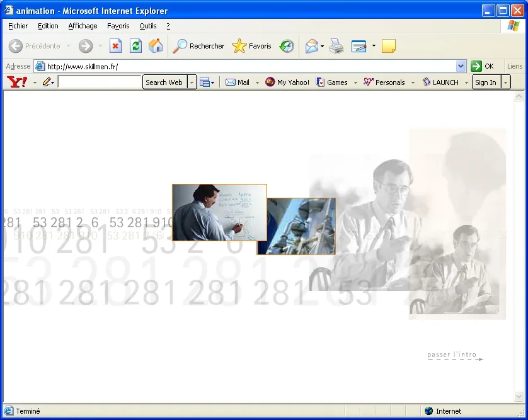Image resolution: width=528 pixels, height=420 pixels.
Task: Click the Yahoo search text field
Action: (x=100, y=82)
